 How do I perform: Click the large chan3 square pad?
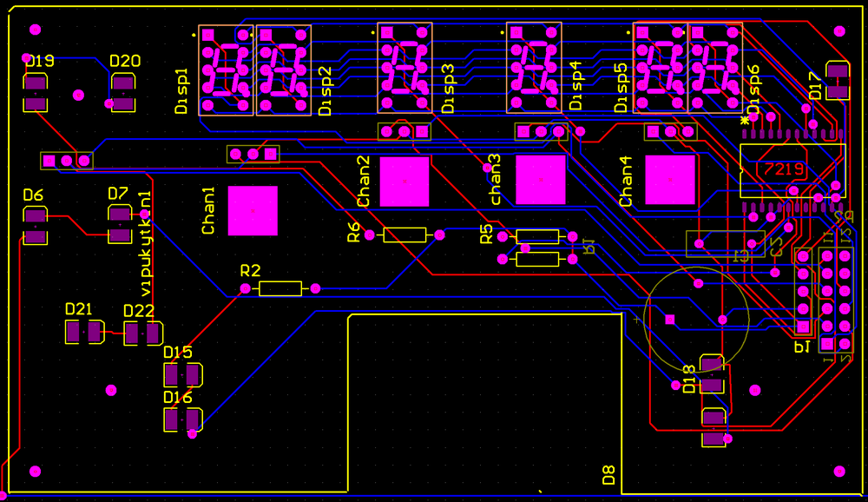click(x=541, y=180)
